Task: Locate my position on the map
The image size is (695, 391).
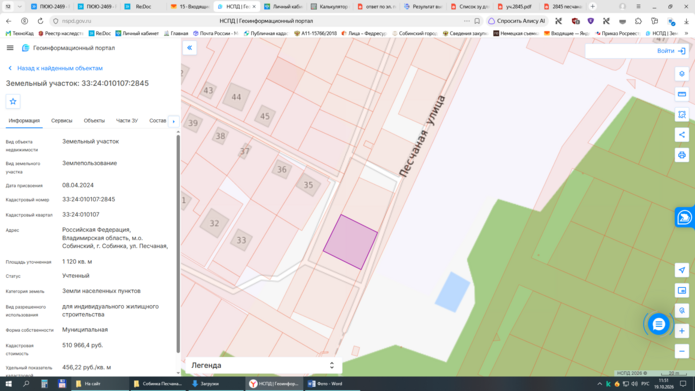Action: tap(682, 270)
